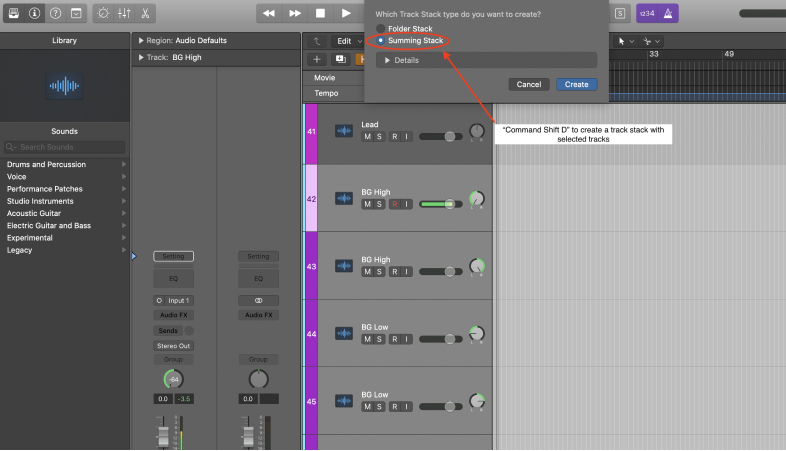
Task: Toggle record enable on track 42 BG High
Action: pos(395,204)
